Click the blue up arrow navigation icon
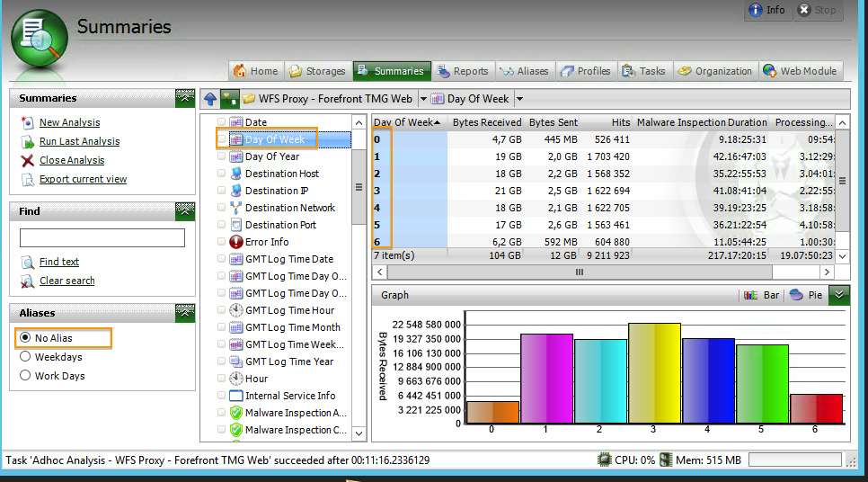This screenshot has height=482, width=868. [210, 99]
